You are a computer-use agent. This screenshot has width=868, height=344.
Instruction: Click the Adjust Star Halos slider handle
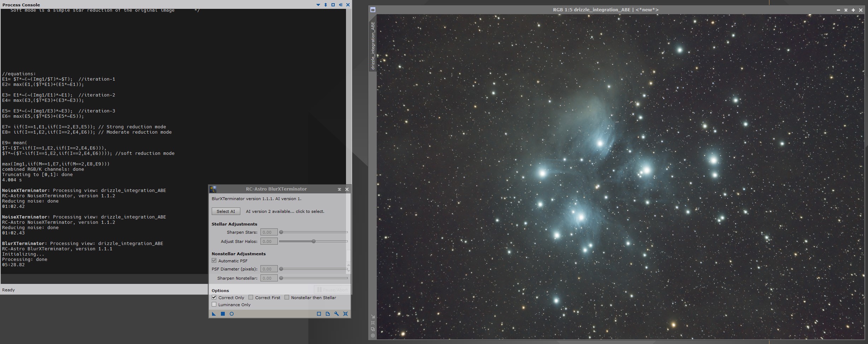coord(313,241)
